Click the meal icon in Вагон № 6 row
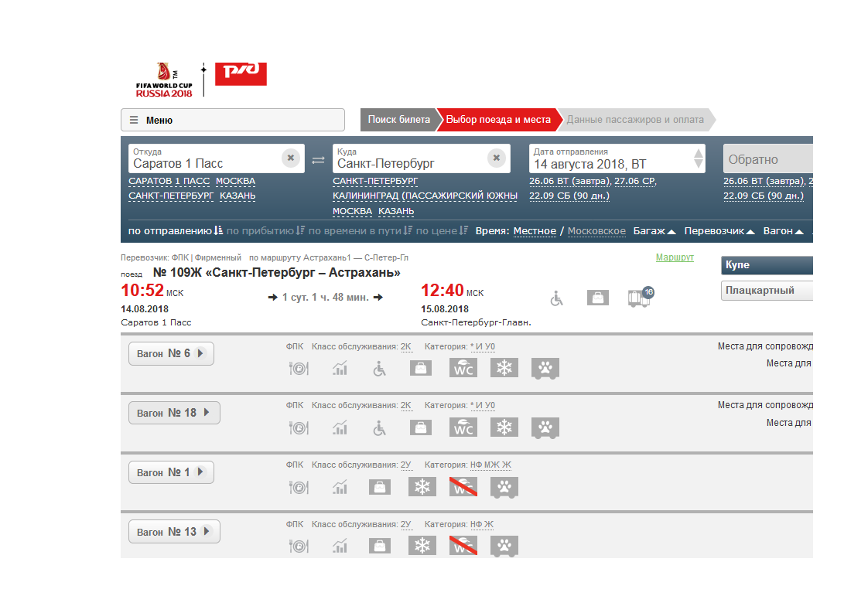This screenshot has width=868, height=613. point(299,369)
